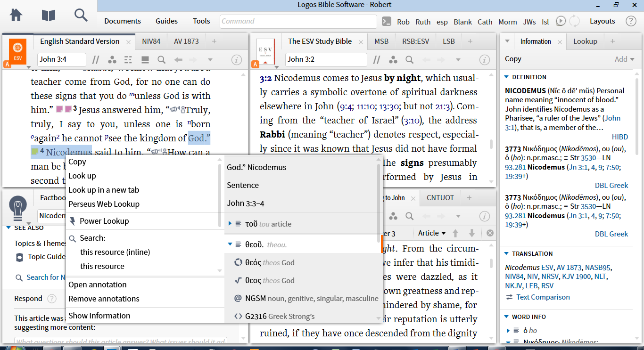
Task: Open the Add dropdown in Information panel
Action: click(x=625, y=59)
